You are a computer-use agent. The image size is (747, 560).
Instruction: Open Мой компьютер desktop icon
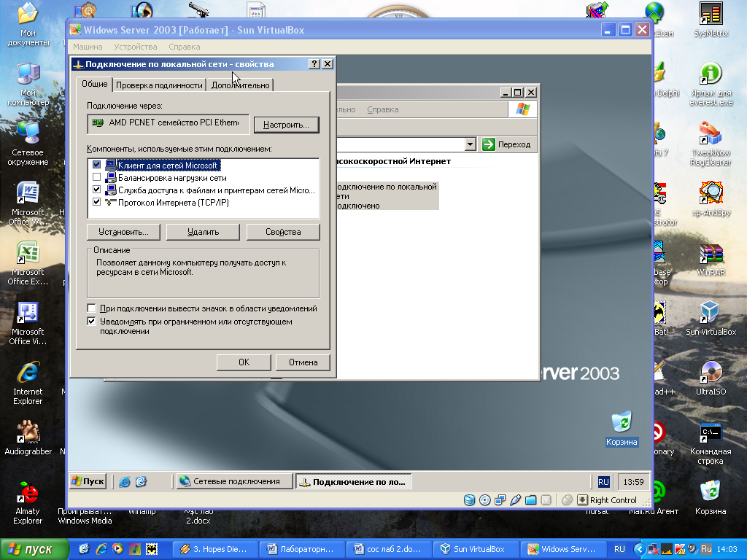(28, 85)
